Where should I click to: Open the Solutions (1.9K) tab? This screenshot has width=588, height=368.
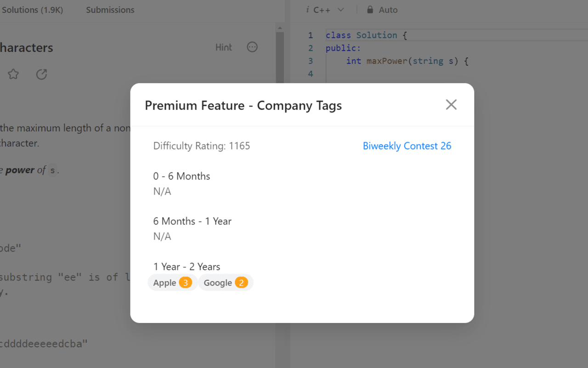click(x=32, y=10)
